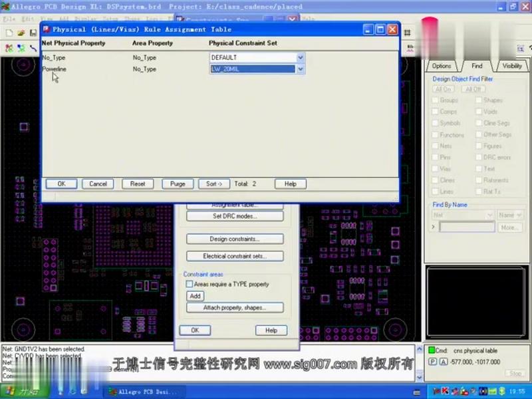The height and width of the screenshot is (399, 532).
Task: Open the Physical Constraint Set dropdown for Powerline
Action: [x=300, y=69]
